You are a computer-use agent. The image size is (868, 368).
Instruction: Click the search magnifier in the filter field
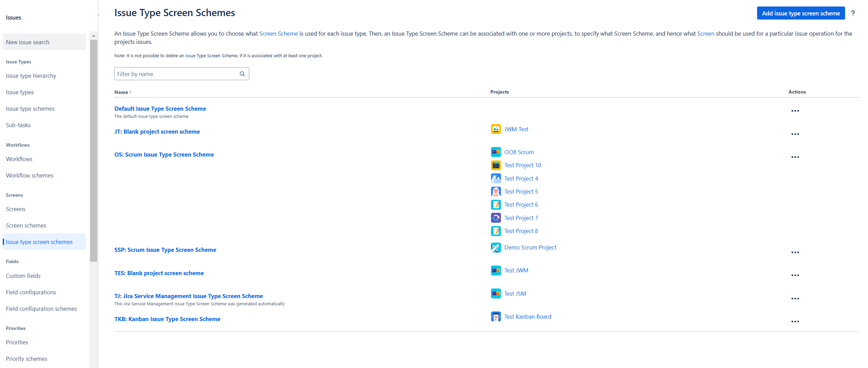(242, 74)
